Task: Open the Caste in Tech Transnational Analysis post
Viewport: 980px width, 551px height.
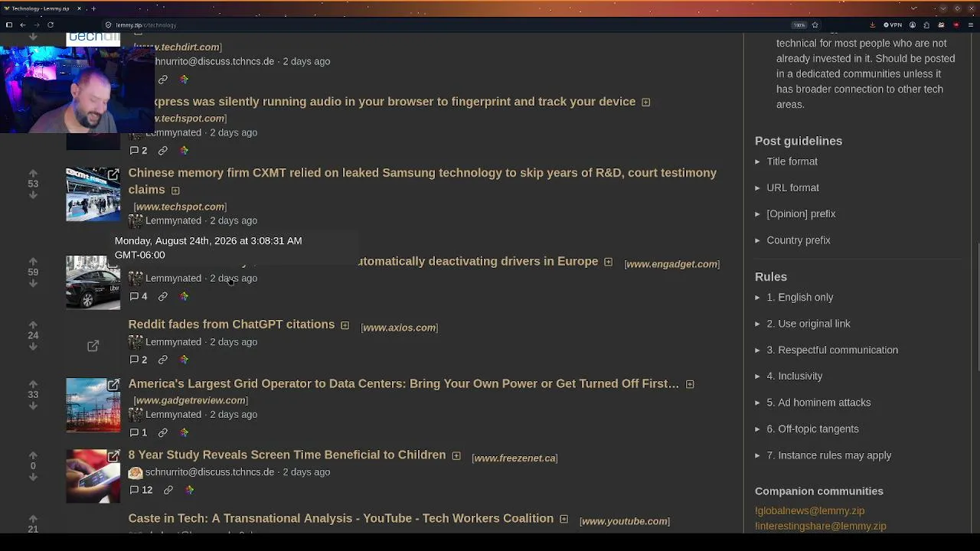Action: [341, 518]
